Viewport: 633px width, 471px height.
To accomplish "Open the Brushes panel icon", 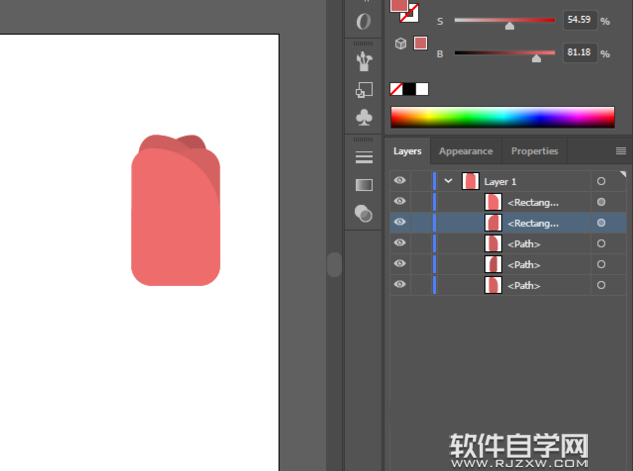I will point(364,62).
